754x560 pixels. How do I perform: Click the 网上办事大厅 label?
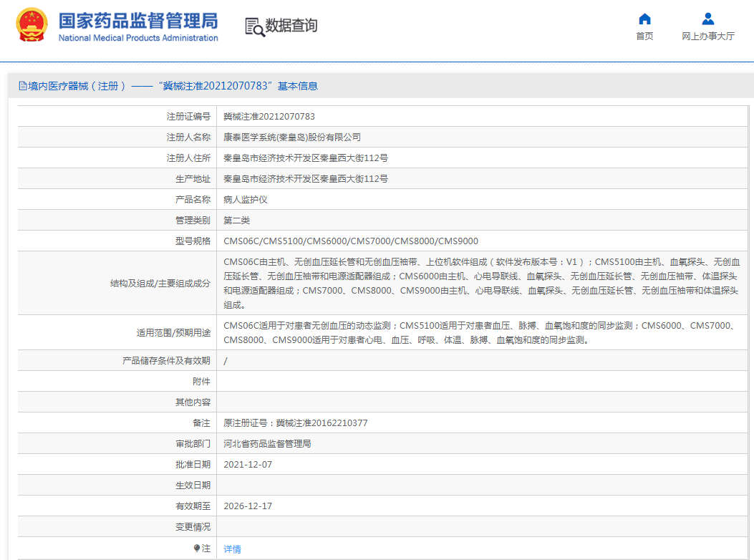[708, 36]
